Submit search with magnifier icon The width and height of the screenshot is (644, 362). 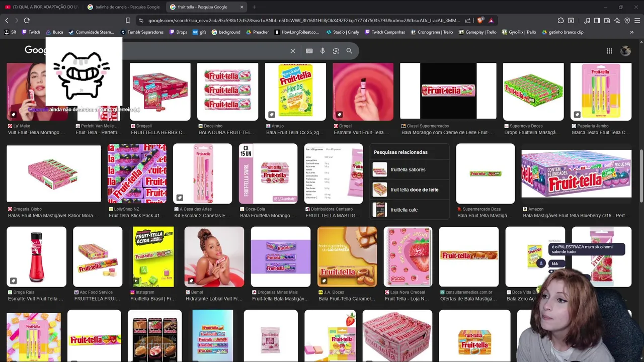(349, 51)
